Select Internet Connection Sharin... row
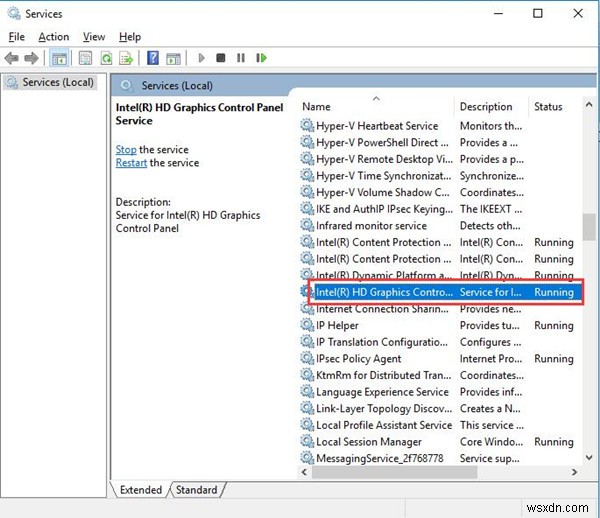 point(440,309)
